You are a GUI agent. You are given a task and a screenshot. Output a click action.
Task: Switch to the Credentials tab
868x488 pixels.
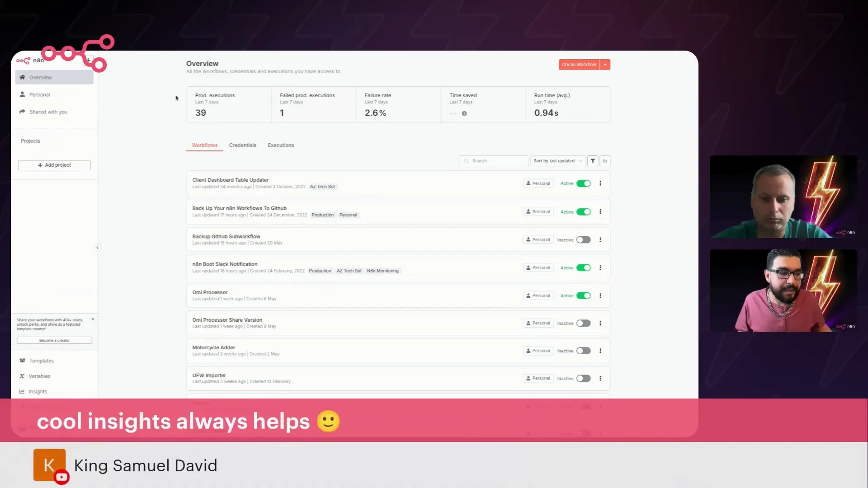click(242, 145)
